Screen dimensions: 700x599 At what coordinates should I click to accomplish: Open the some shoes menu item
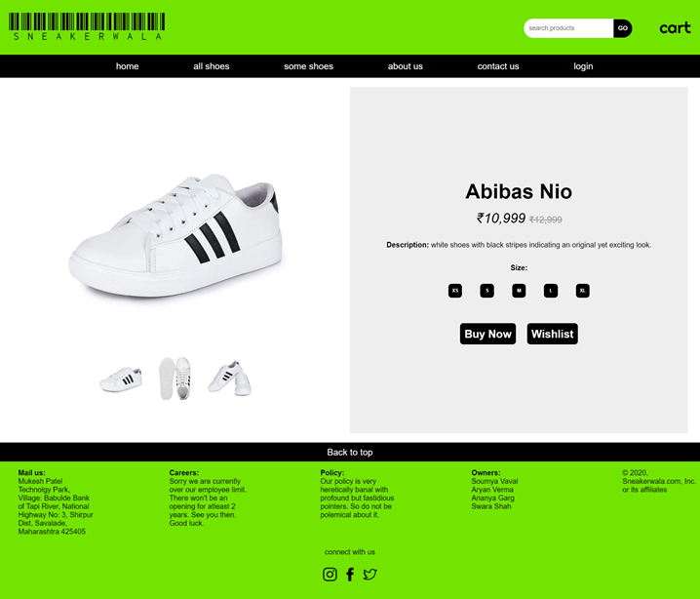click(x=308, y=66)
